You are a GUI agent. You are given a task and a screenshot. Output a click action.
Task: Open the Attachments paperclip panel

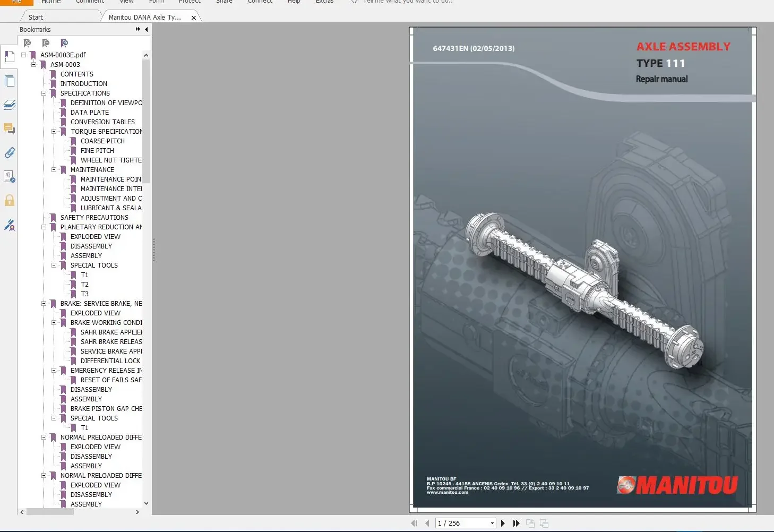click(9, 153)
